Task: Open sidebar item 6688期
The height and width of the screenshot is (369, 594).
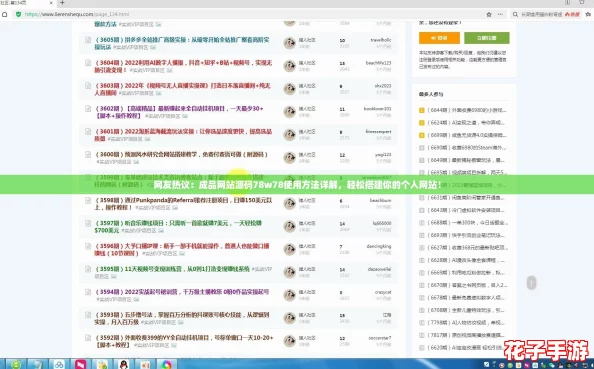Action: (466, 223)
